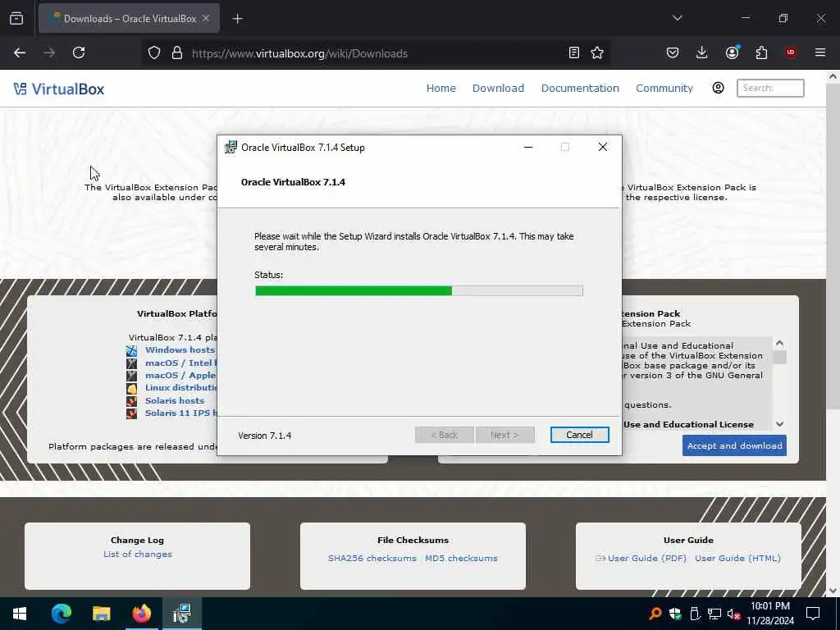Open the Windows Start menu
Viewport: 840px width, 630px height.
(20, 614)
